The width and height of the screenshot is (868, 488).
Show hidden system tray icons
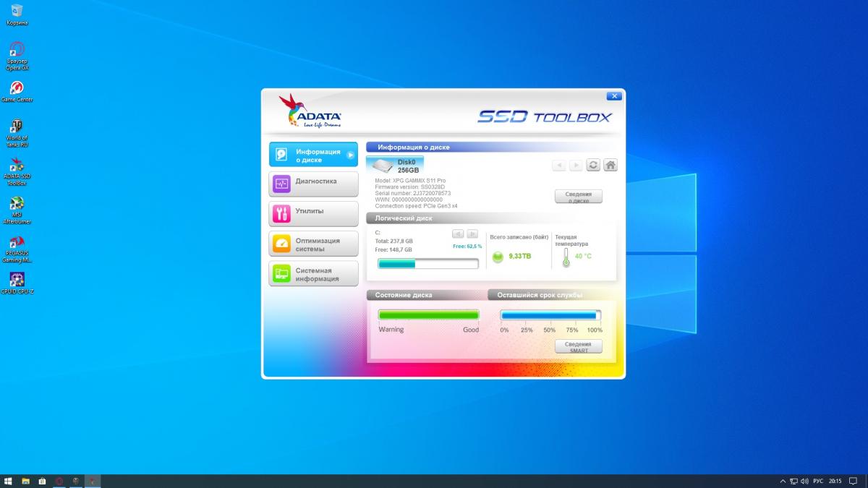point(783,481)
